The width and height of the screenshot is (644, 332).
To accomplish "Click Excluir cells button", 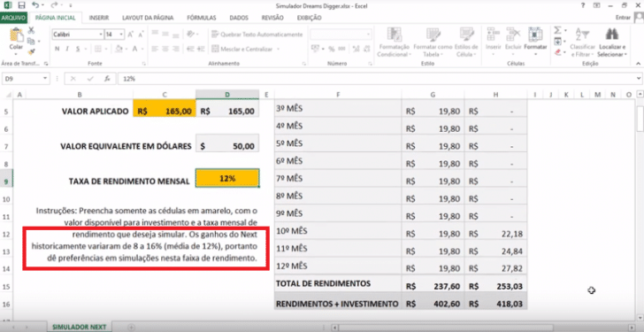I will pyautogui.click(x=513, y=42).
